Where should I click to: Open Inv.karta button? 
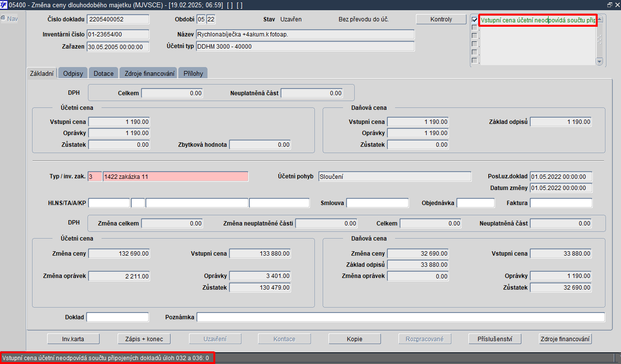click(x=73, y=339)
